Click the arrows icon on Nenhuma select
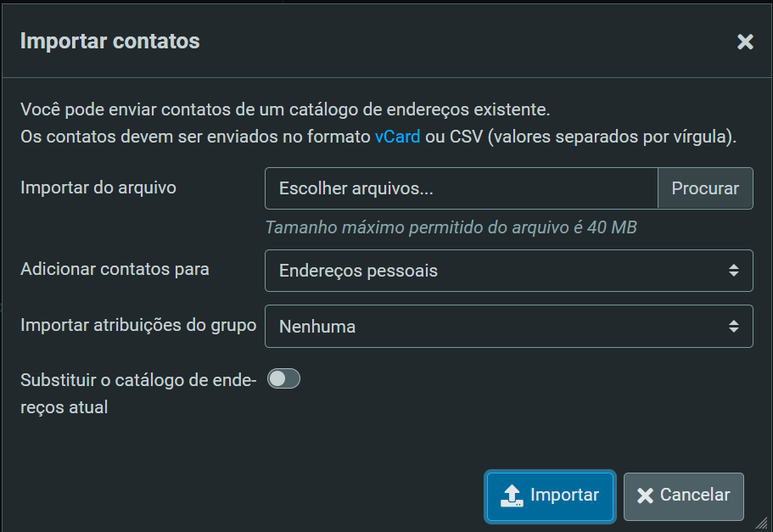 pyautogui.click(x=734, y=326)
